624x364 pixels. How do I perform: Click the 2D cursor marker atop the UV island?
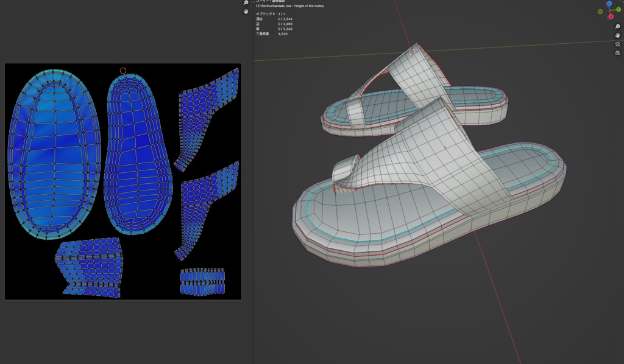122,70
